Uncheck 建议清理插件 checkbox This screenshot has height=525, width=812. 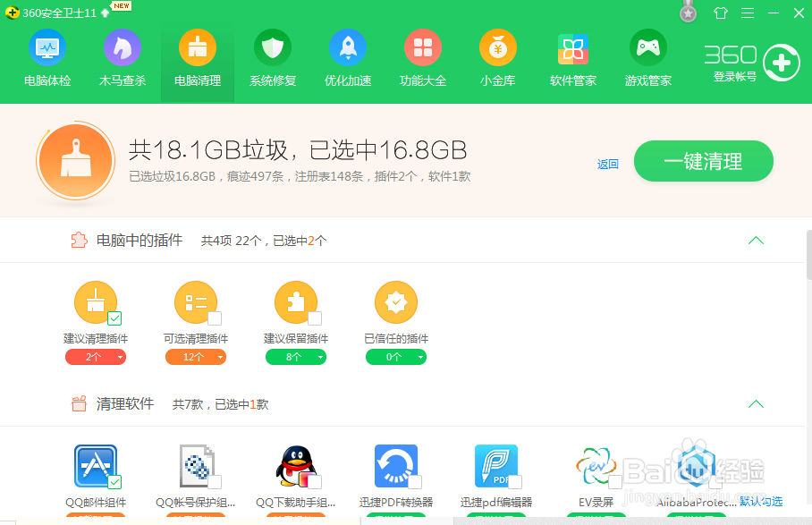(x=114, y=318)
